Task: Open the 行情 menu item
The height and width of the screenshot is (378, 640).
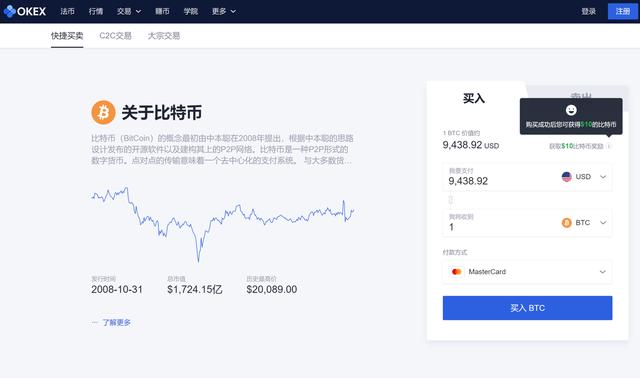Action: tap(96, 11)
